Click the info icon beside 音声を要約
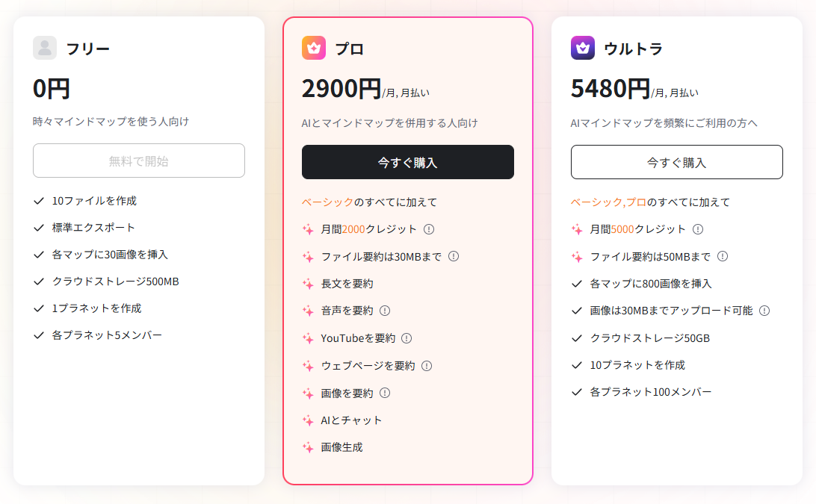Viewport: 816px width, 504px height. (x=385, y=311)
